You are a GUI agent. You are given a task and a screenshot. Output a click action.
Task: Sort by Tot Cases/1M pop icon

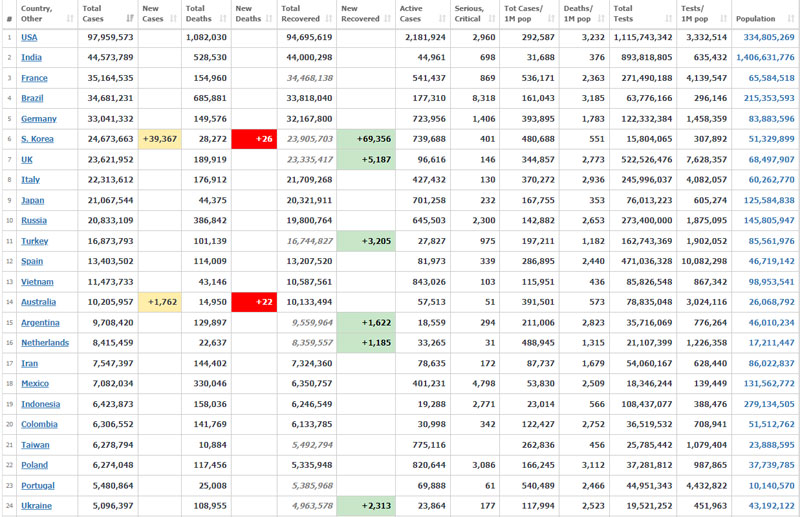click(551, 19)
